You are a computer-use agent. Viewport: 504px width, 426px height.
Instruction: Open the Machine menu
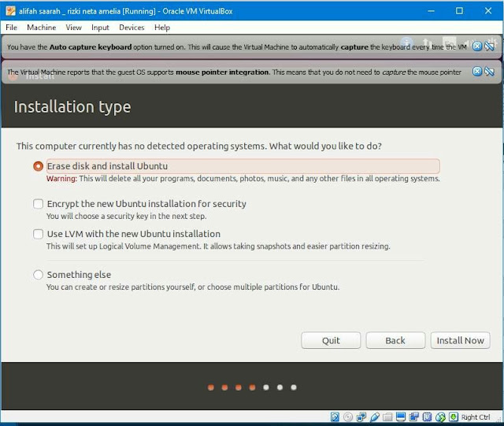point(42,28)
